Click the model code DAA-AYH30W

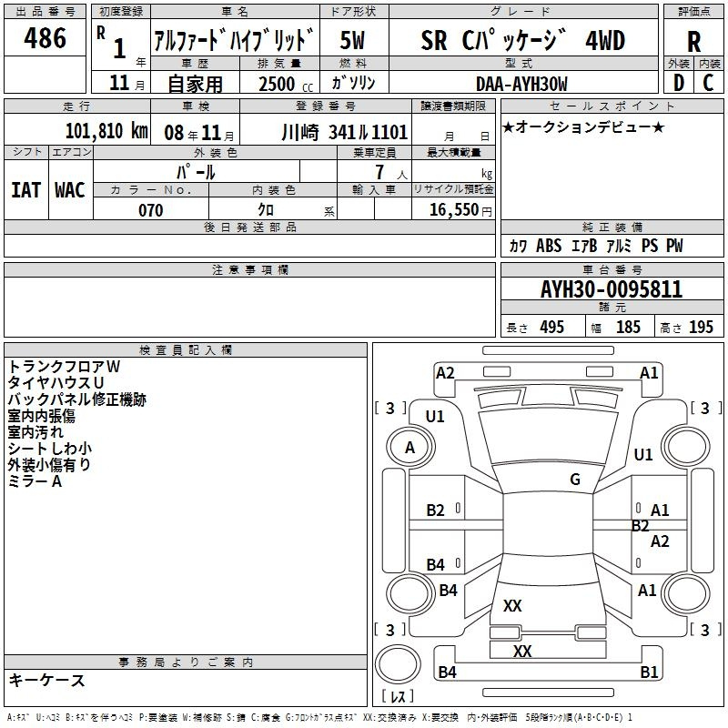coord(521,83)
